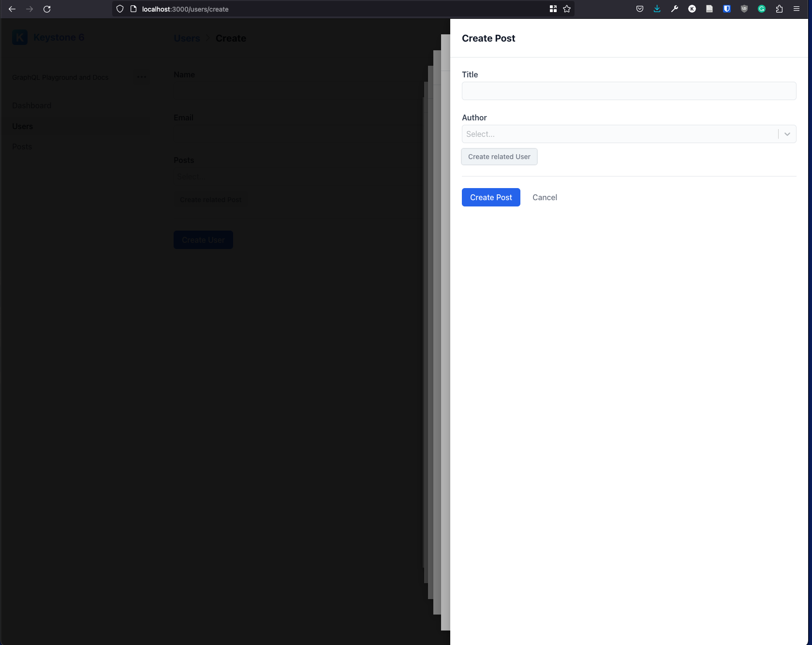Click the address bar URL localhost:3000/users/create
Image resolution: width=812 pixels, height=645 pixels.
[185, 9]
